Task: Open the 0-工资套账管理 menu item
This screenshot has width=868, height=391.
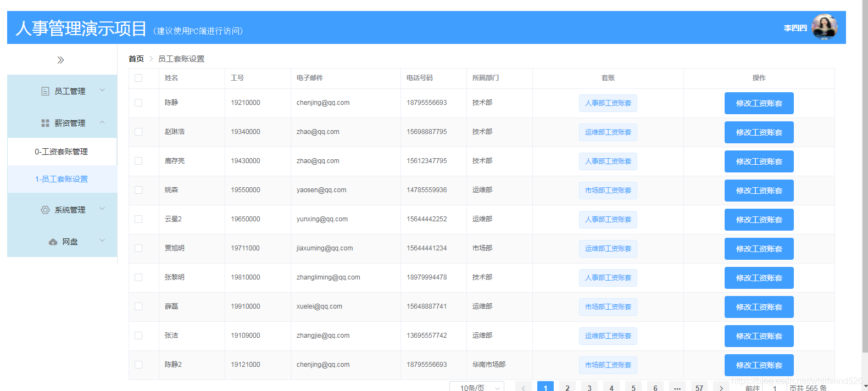Action: (62, 152)
